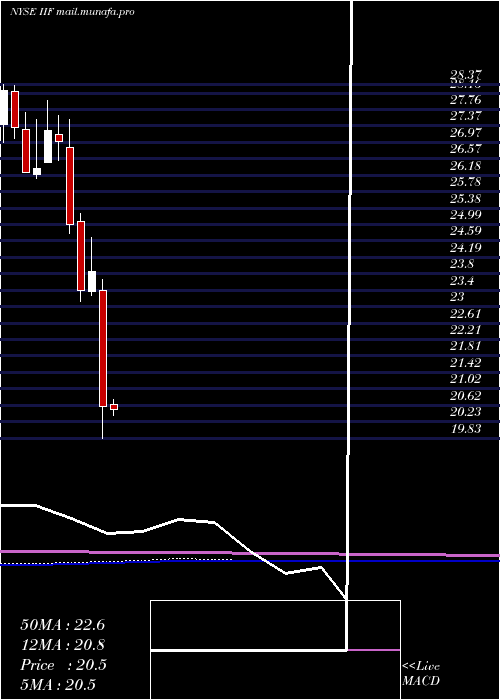Click the '50MA : 22.6' readout
Screen dimensions: 500x700
63,625
